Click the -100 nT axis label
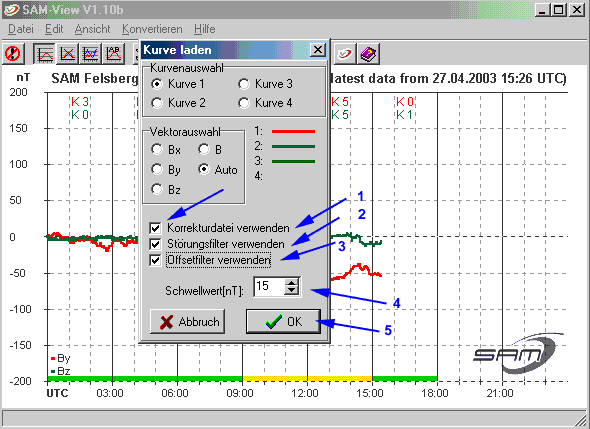Image resolution: width=590 pixels, height=429 pixels. [20, 309]
